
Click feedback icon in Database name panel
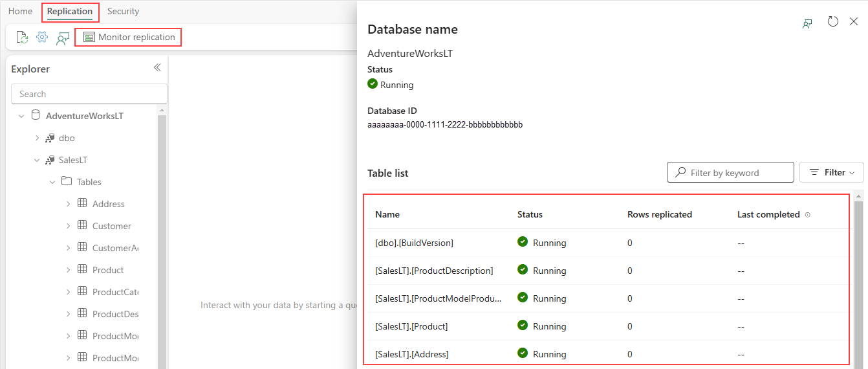click(x=807, y=24)
